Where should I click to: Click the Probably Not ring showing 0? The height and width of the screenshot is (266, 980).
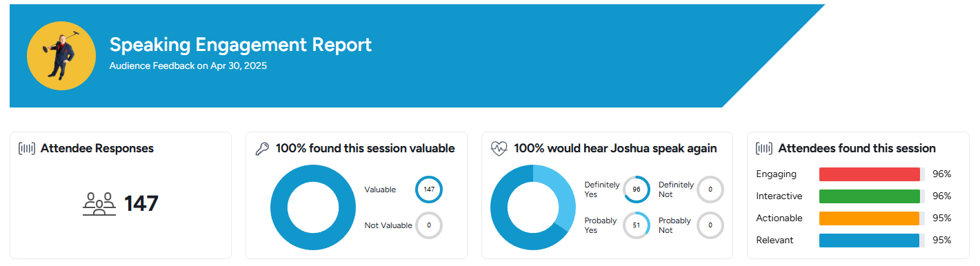710,225
